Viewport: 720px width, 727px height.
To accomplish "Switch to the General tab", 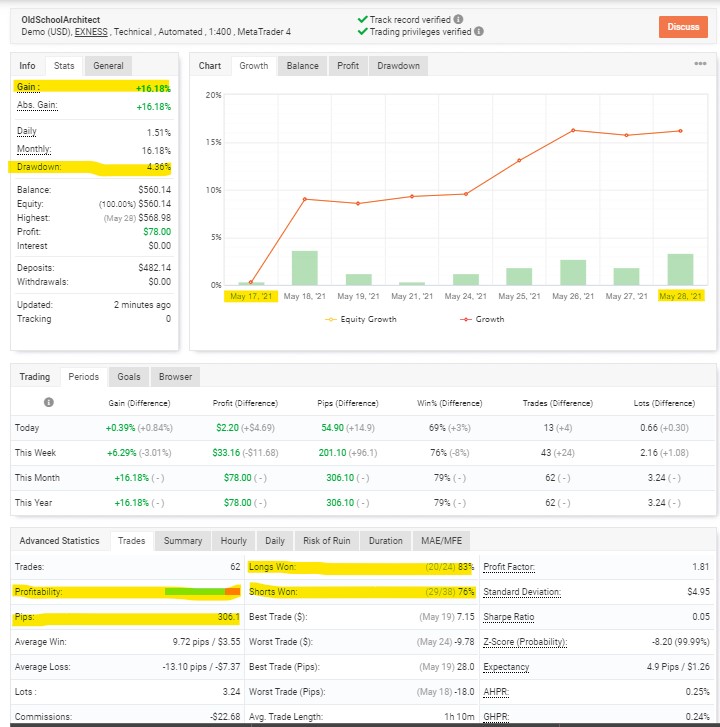I will tap(108, 66).
